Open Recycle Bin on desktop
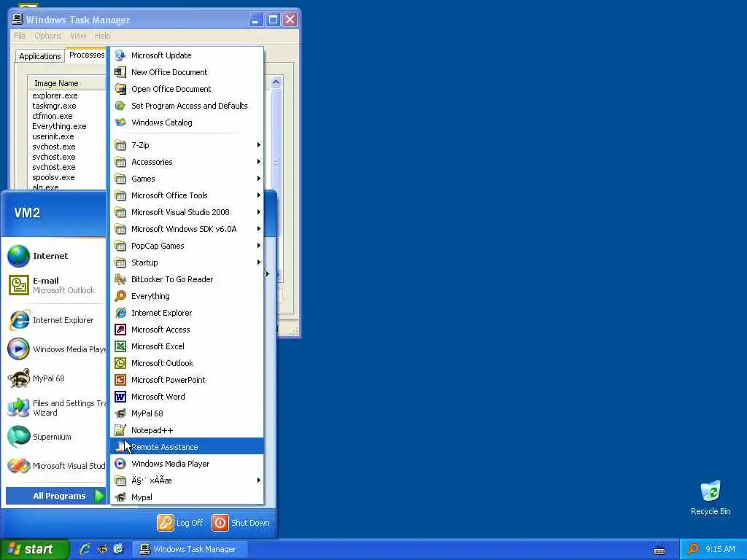The width and height of the screenshot is (747, 560). click(x=711, y=497)
